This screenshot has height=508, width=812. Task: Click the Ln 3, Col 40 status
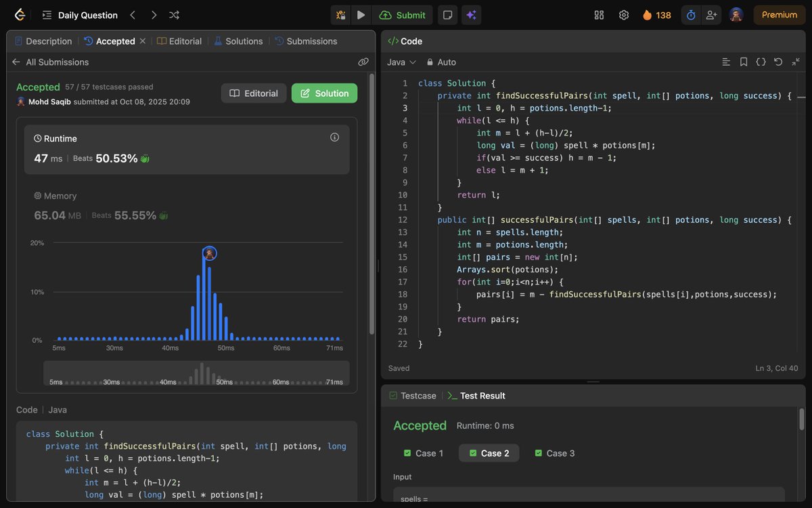click(777, 368)
